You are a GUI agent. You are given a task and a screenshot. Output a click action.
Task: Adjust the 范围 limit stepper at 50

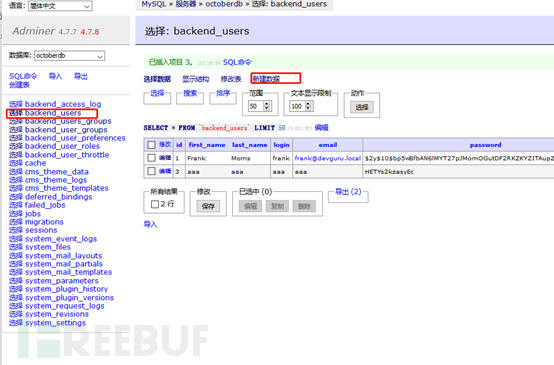tap(267, 106)
